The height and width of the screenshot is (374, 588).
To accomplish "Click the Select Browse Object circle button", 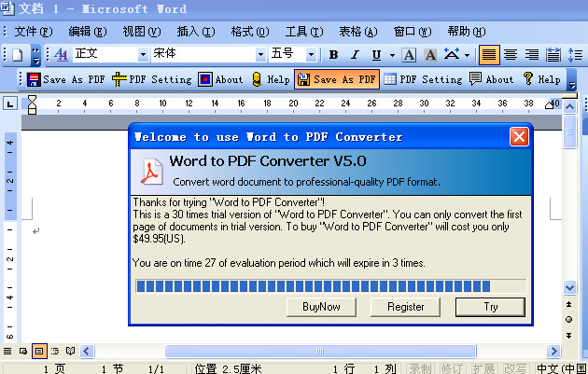I will point(569,319).
